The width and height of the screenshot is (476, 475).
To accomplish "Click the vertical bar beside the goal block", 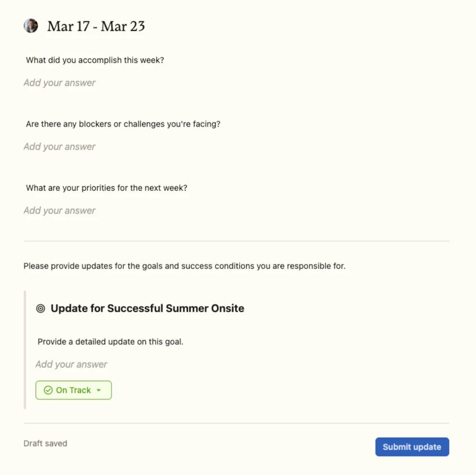I will 25,350.
